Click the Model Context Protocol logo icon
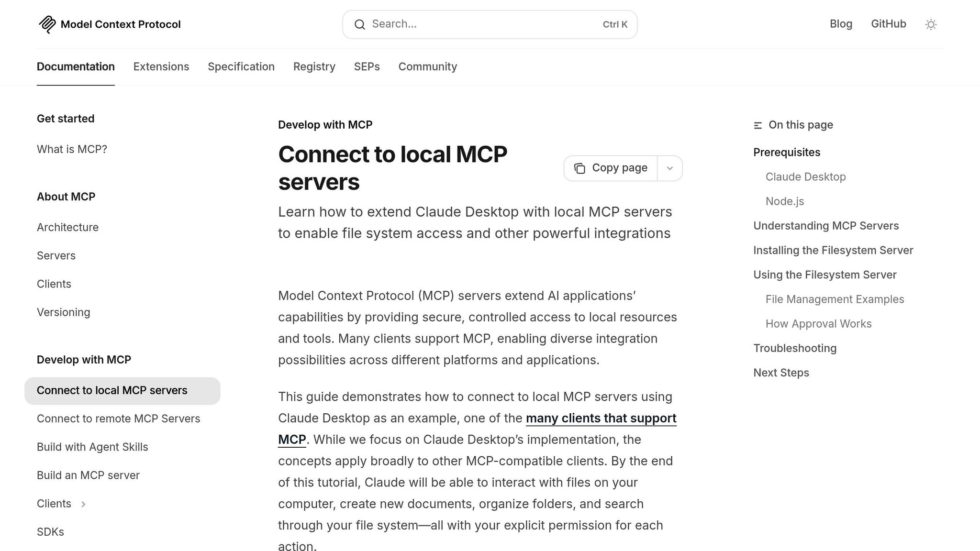 47,24
